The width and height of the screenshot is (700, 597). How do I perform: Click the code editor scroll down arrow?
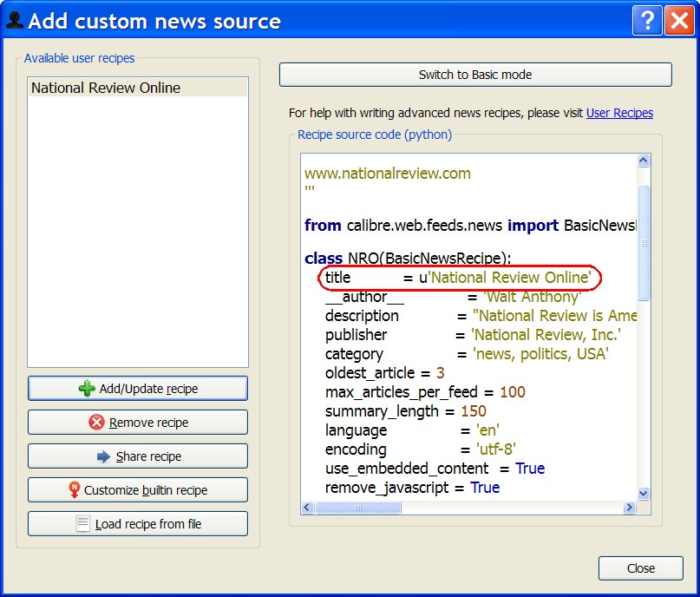[x=644, y=494]
